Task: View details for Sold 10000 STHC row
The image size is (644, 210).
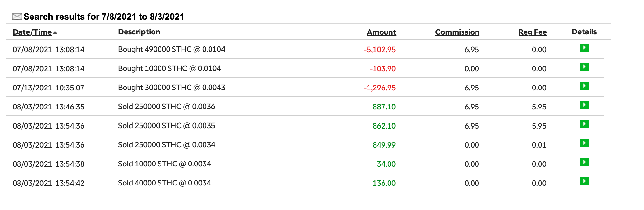Action: (x=584, y=163)
